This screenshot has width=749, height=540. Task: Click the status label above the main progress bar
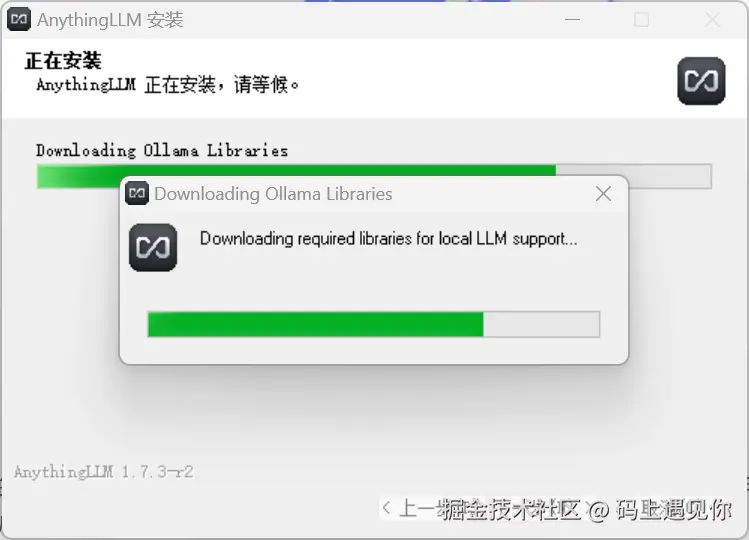click(162, 150)
